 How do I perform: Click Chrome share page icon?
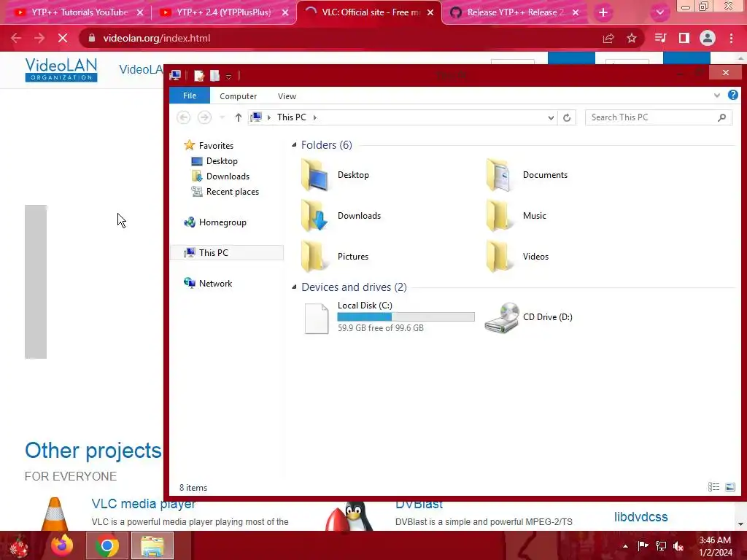608,38
